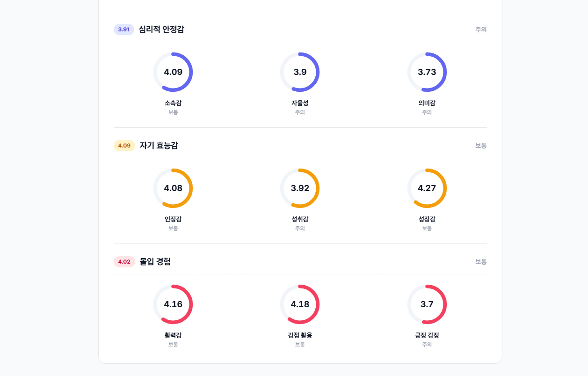The image size is (588, 376).
Task: Select the 성장감 circle showing 4.27
Action: click(427, 188)
